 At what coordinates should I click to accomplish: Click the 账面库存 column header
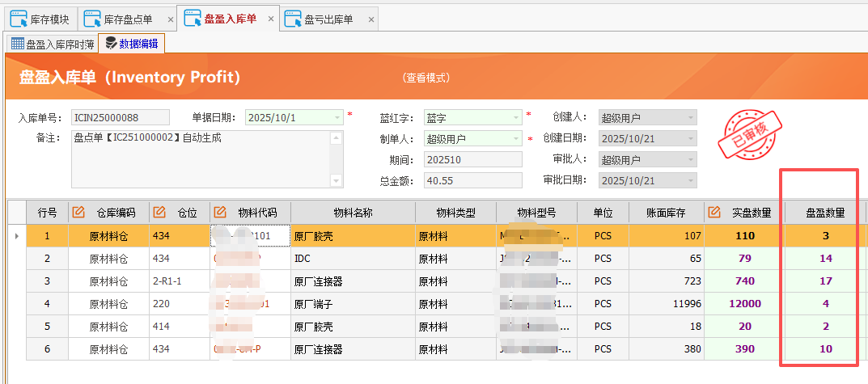click(666, 213)
